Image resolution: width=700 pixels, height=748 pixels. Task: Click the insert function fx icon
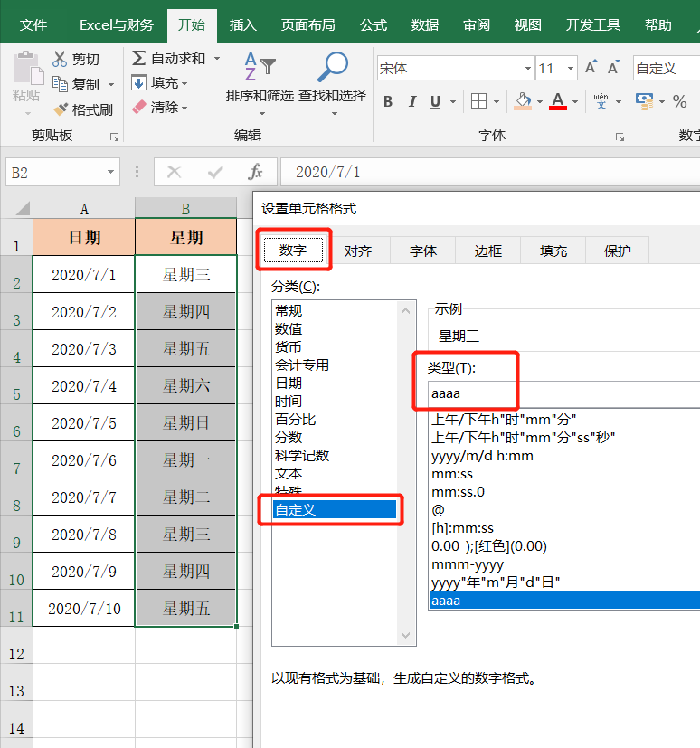tap(256, 172)
